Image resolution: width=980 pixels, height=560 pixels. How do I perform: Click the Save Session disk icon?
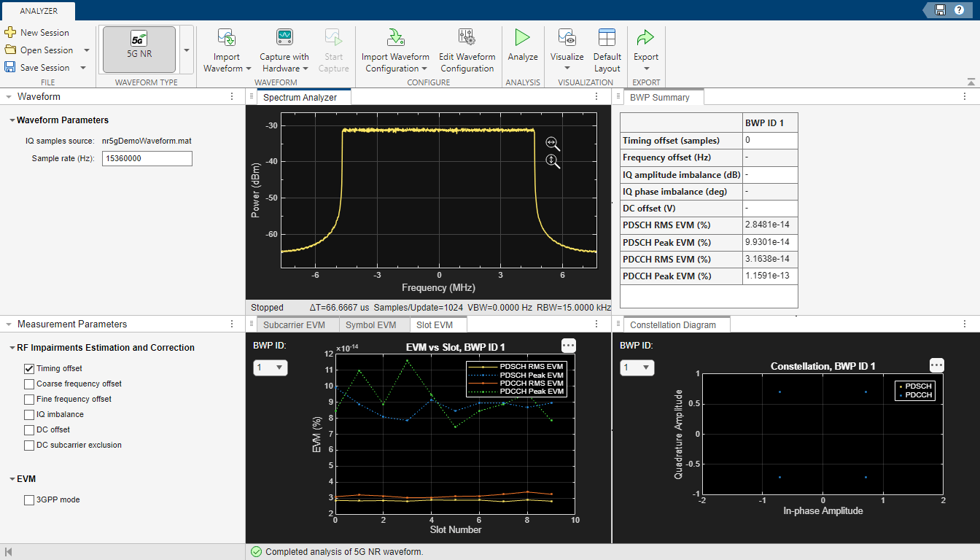tap(10, 67)
